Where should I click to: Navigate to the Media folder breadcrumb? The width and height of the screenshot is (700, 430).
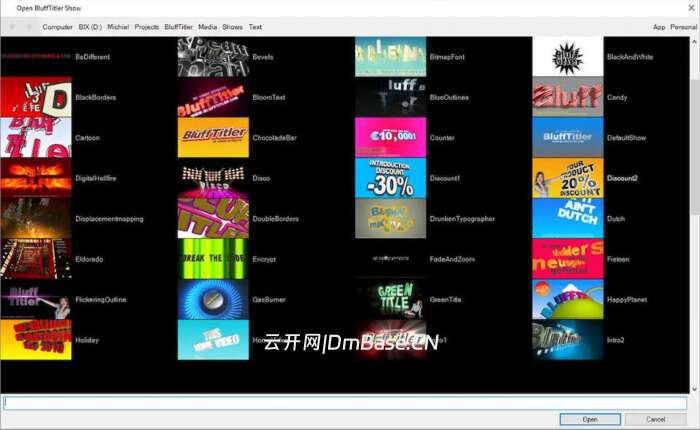208,27
